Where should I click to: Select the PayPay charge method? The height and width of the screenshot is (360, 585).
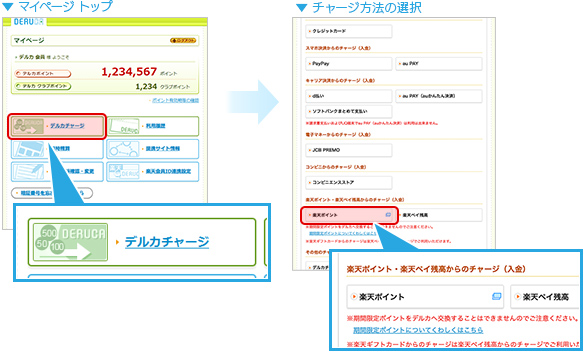click(x=348, y=63)
